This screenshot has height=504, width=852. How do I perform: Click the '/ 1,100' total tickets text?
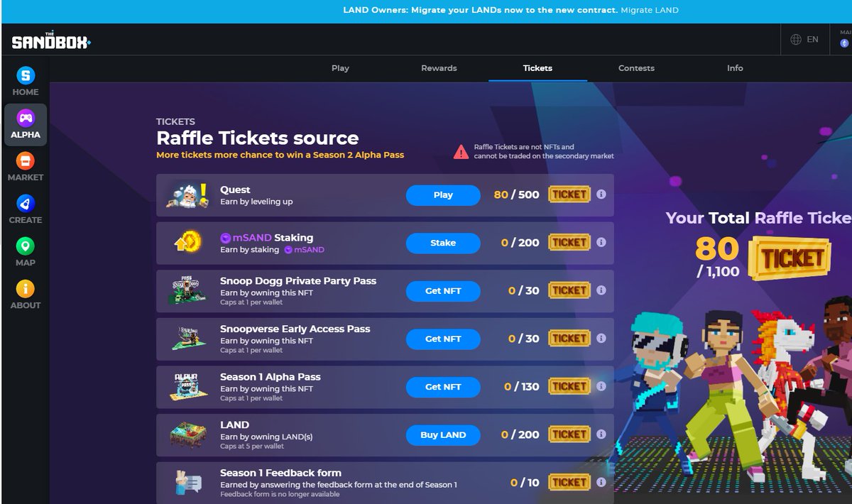coord(717,270)
